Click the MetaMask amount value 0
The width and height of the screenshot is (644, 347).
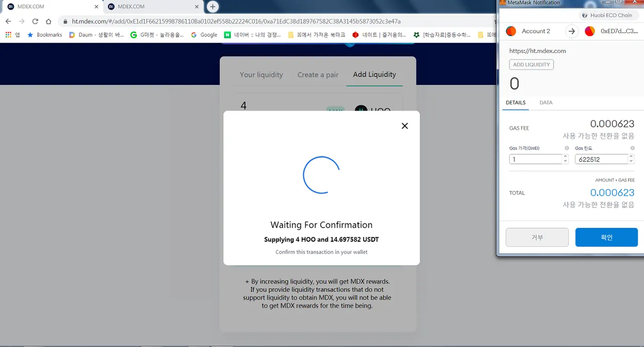pos(514,83)
